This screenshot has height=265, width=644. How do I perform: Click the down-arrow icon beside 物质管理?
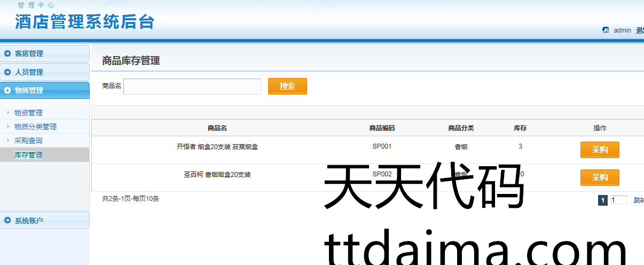7,90
